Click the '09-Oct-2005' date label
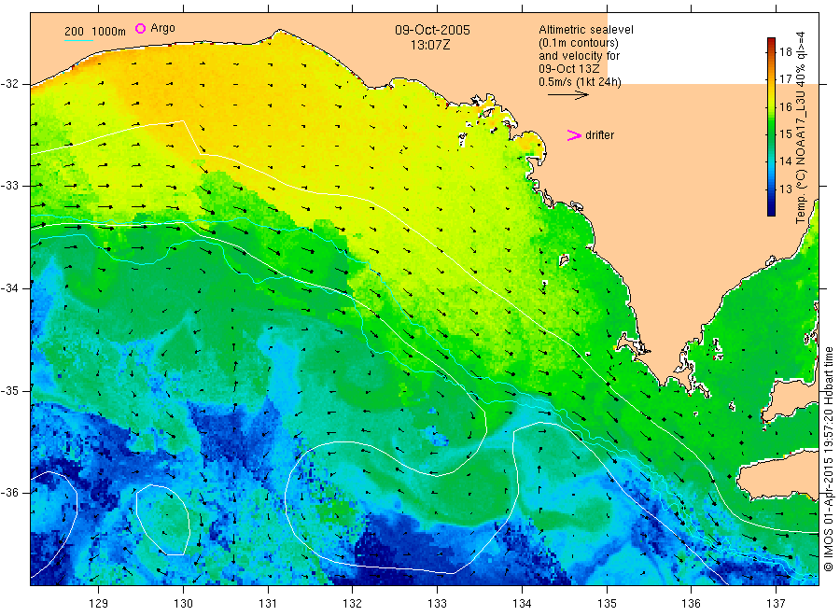Viewport: 840px width, 616px height. (432, 30)
